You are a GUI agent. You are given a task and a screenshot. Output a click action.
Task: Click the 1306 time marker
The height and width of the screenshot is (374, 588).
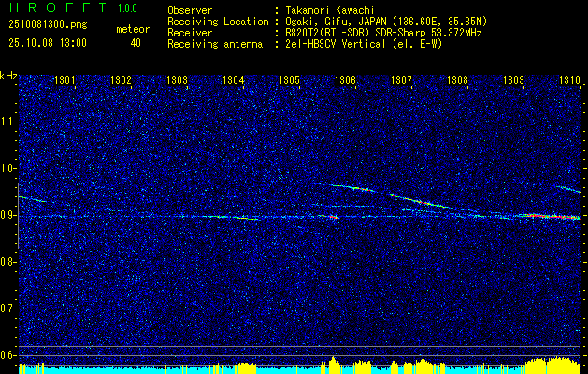[x=345, y=79]
